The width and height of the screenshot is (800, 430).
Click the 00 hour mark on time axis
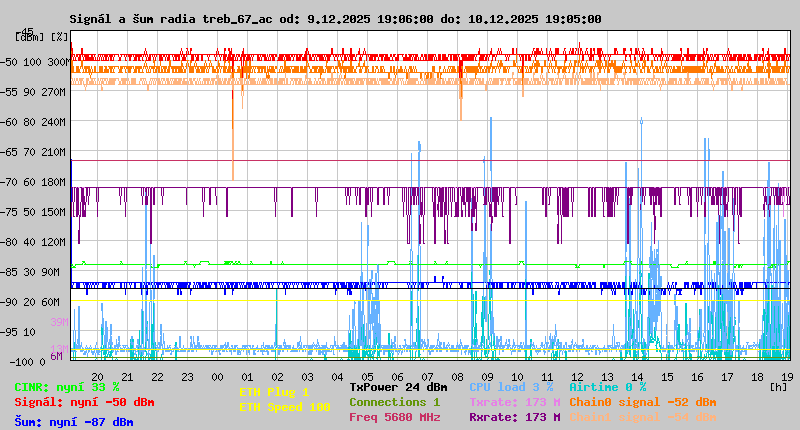pos(217,377)
